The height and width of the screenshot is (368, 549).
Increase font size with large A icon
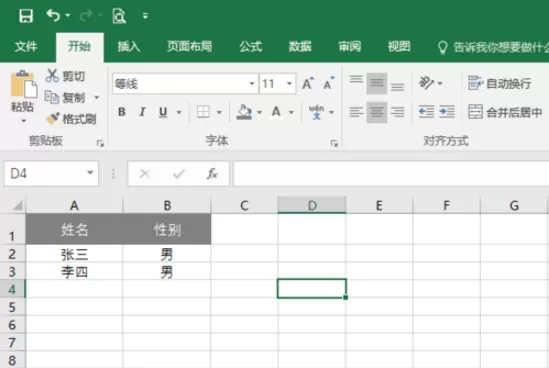307,83
